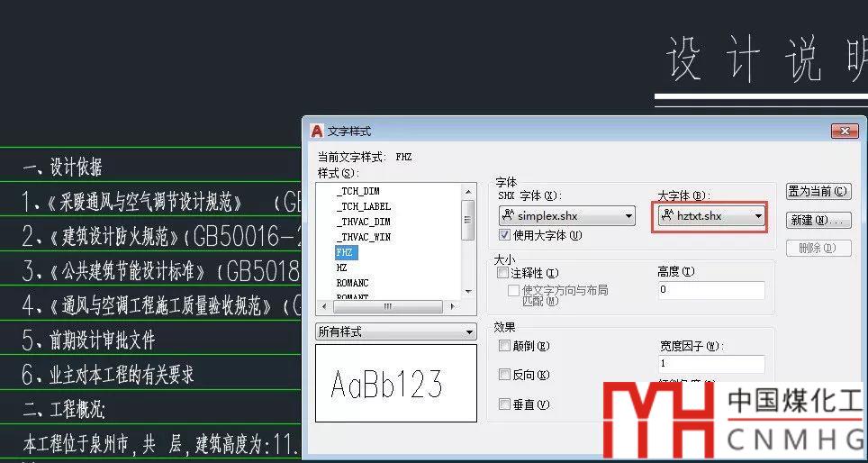The height and width of the screenshot is (463, 868).
Task: Toggle the 垂直 checkbox
Action: pyautogui.click(x=504, y=404)
